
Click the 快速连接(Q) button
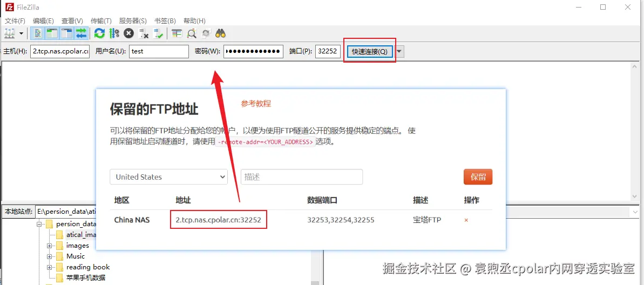[x=370, y=51]
